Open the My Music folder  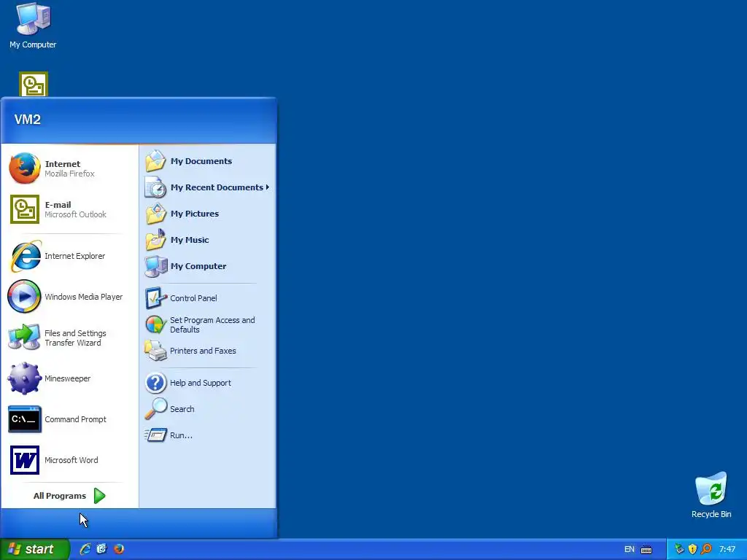(x=207, y=239)
